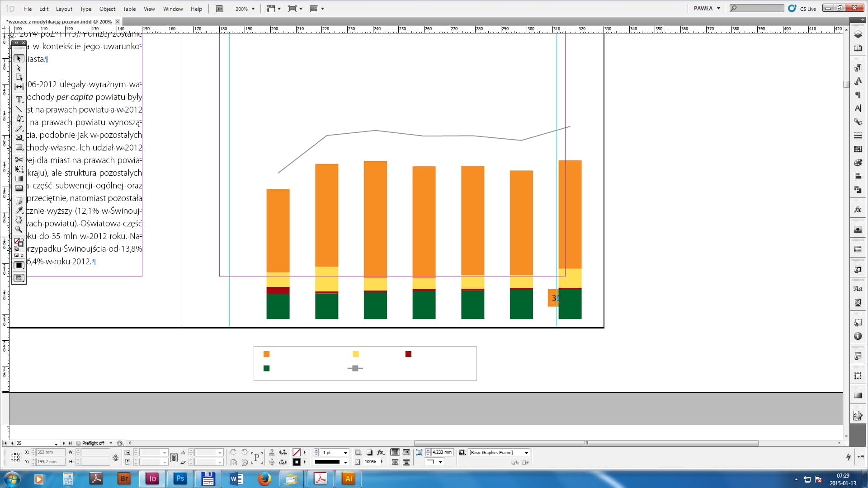Toggle Preflight off indicator
This screenshot has height=488, width=868.
tap(93, 443)
